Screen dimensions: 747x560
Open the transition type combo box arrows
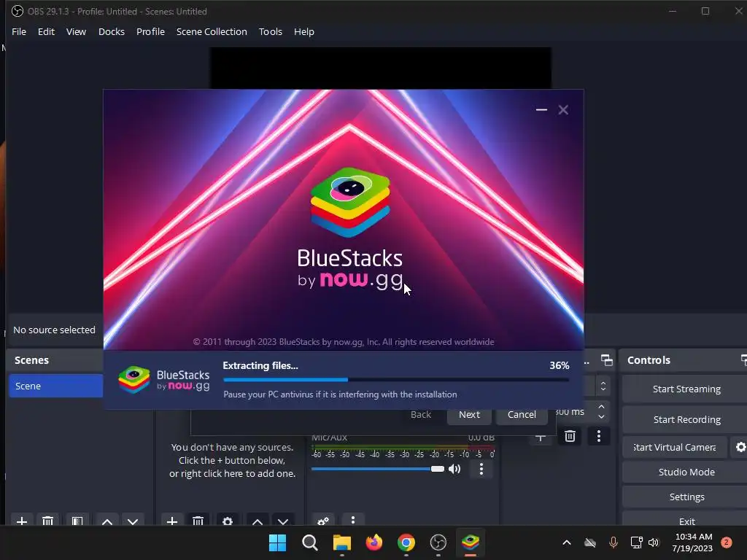[x=603, y=386]
